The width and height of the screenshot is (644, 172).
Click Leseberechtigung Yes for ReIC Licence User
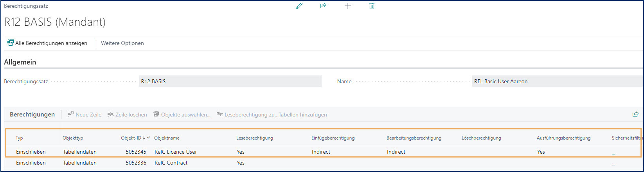tap(241, 152)
